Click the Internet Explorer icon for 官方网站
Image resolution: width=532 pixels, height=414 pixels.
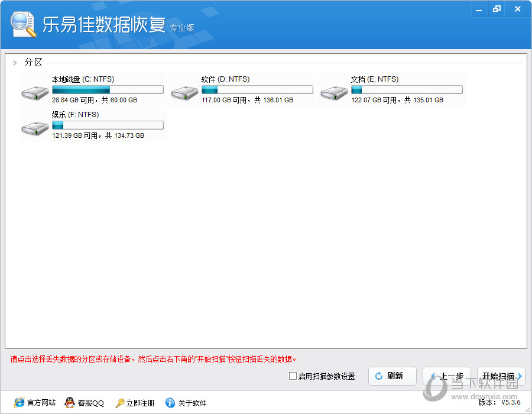20,402
